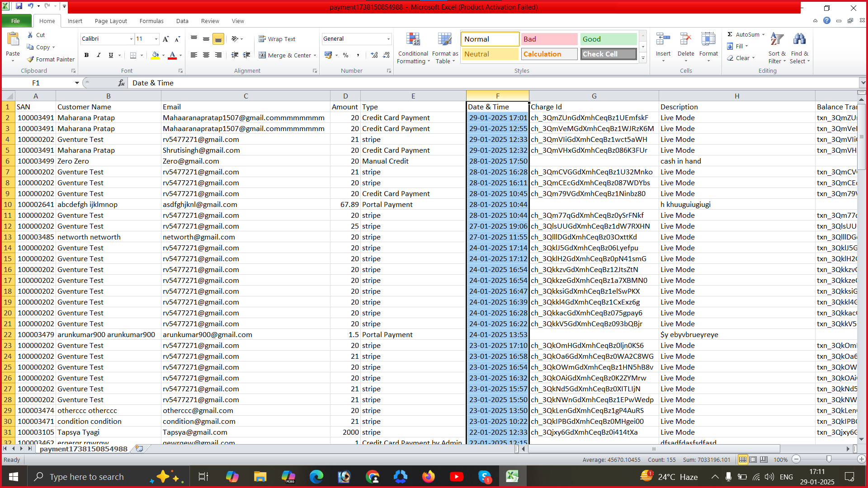The image size is (868, 488).
Task: Open the General number format dropdown
Action: (x=388, y=39)
